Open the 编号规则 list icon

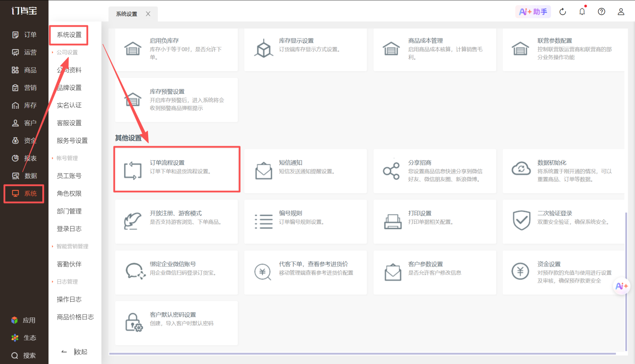pos(263,221)
